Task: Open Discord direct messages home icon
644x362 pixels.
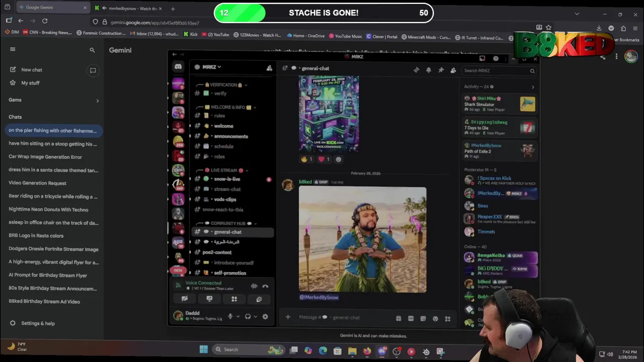Action: 178,67
